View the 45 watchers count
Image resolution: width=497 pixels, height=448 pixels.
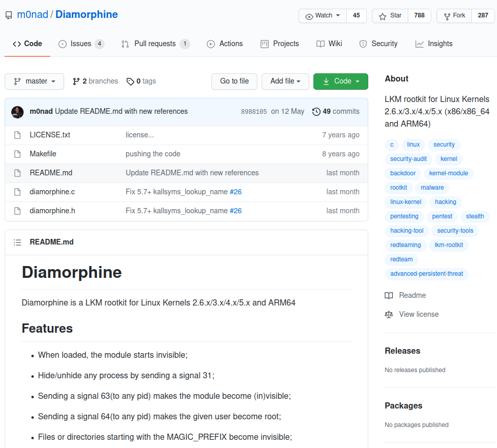point(356,15)
